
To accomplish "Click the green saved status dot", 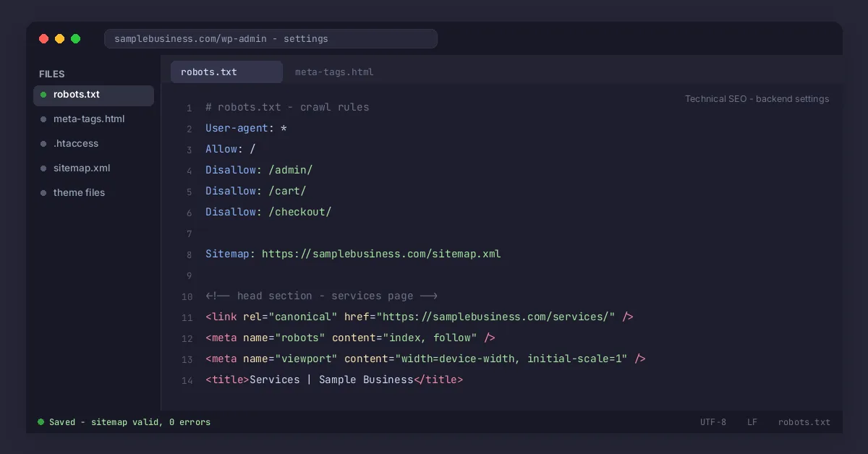I will point(41,421).
